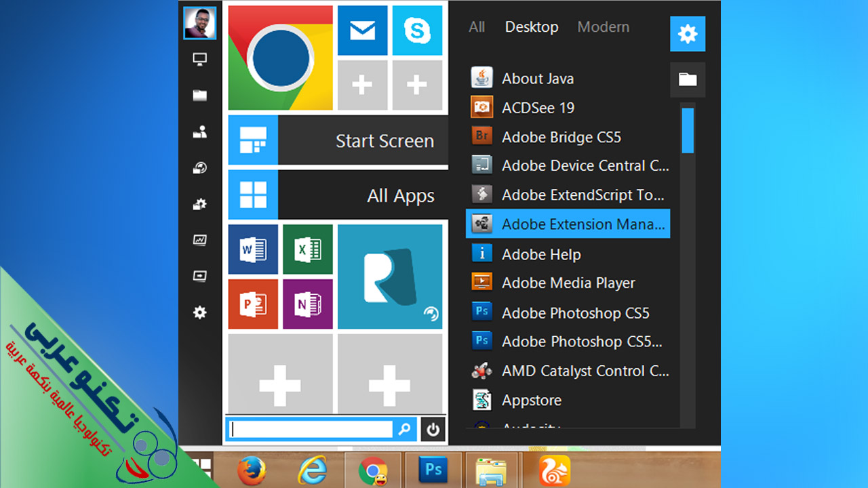Switch to the Modern tab
This screenshot has width=868, height=488.
click(603, 27)
